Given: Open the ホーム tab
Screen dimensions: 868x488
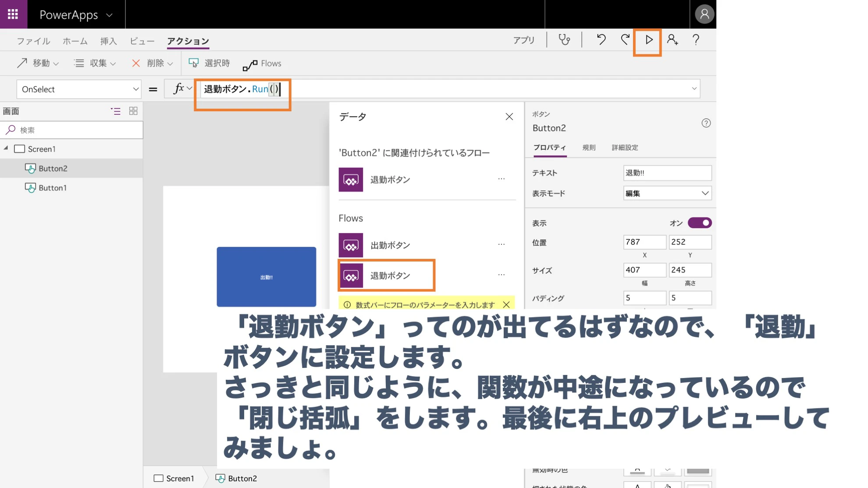Looking at the screenshot, I should 75,41.
